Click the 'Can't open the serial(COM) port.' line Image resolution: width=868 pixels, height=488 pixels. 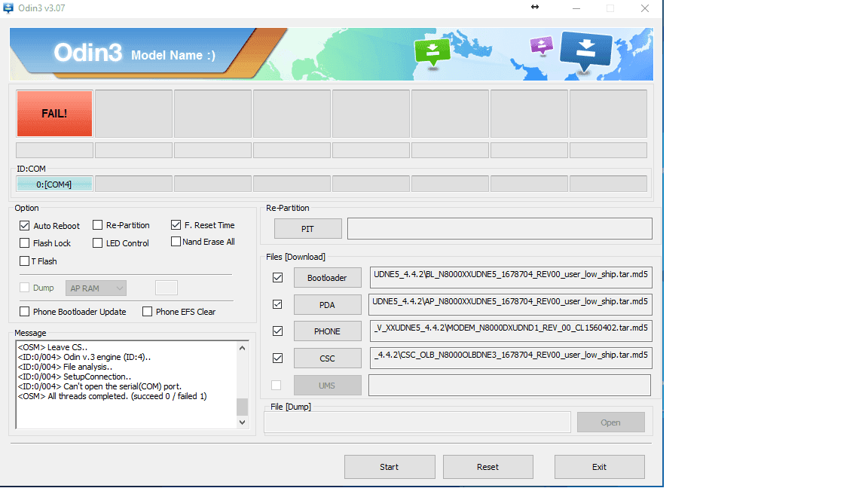(99, 386)
